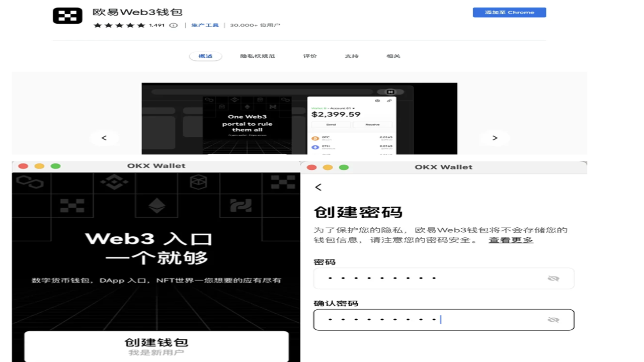This screenshot has width=644, height=362.
Task: Open the 生产工具 category link
Action: [205, 25]
